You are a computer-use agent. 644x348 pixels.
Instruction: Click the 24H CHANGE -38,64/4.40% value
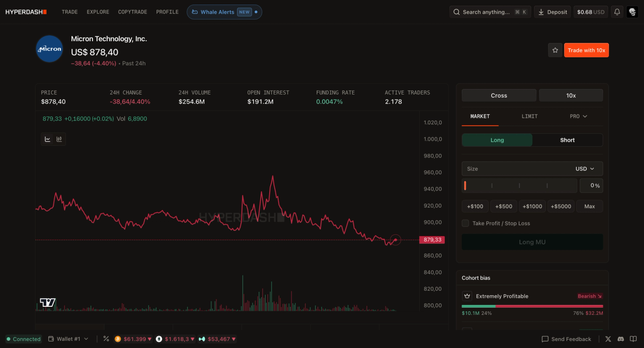pyautogui.click(x=130, y=102)
